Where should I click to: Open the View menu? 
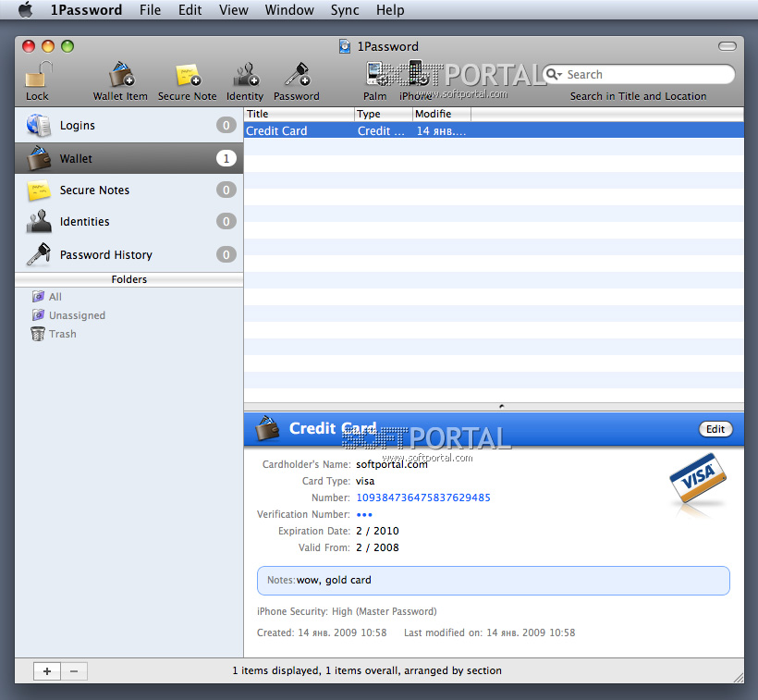tap(234, 9)
